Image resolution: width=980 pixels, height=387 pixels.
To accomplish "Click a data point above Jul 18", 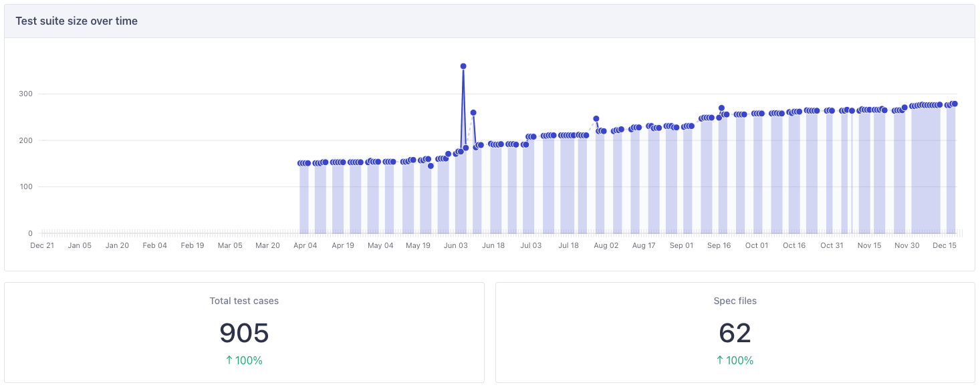I will [x=569, y=134].
